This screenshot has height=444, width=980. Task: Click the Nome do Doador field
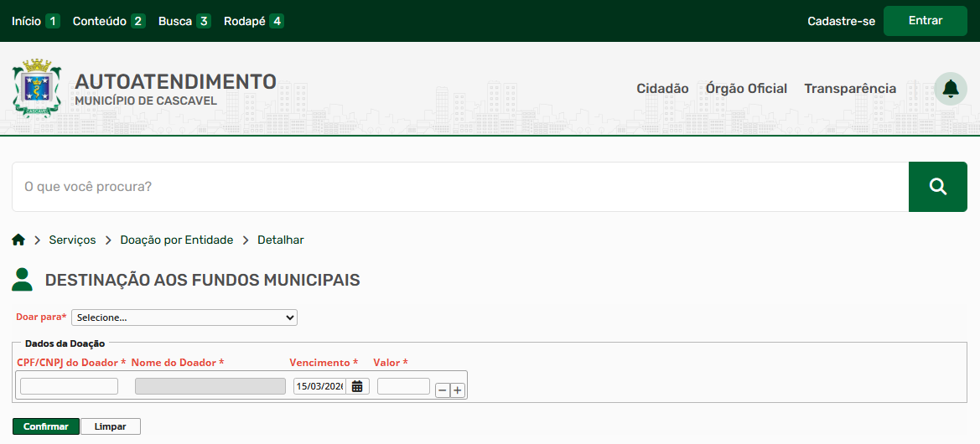(210, 386)
